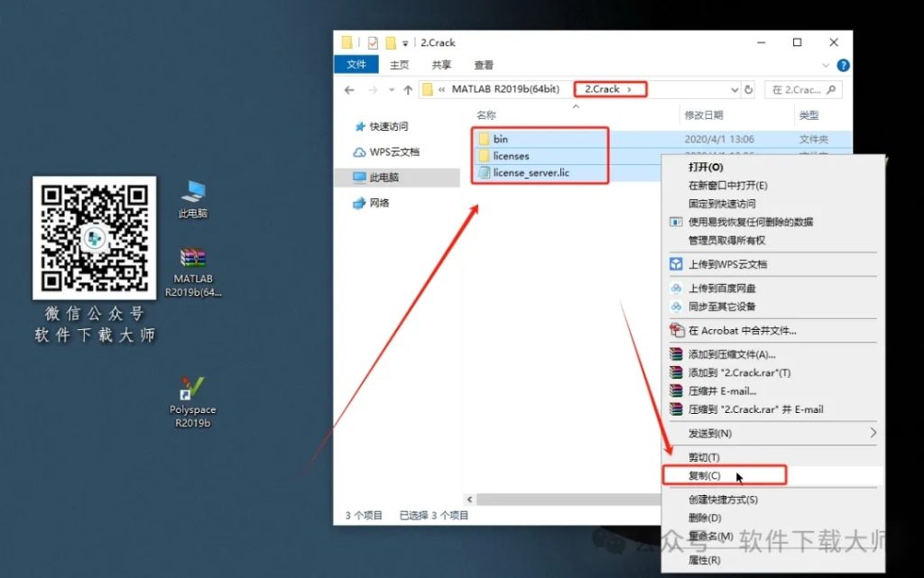Navigate back using the back arrow
Image resolution: width=924 pixels, height=578 pixels.
(x=349, y=89)
